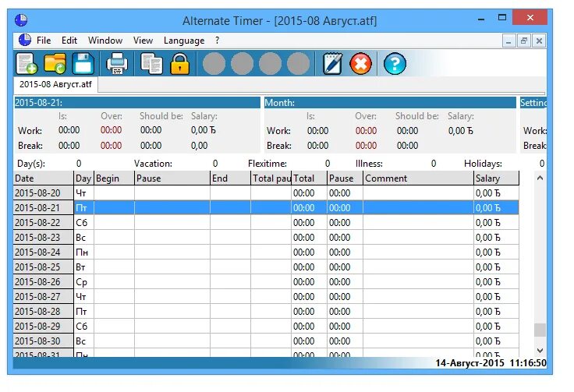The height and width of the screenshot is (392, 574).
Task: Click Comment cell of 2015-08-26 row
Action: click(x=418, y=282)
